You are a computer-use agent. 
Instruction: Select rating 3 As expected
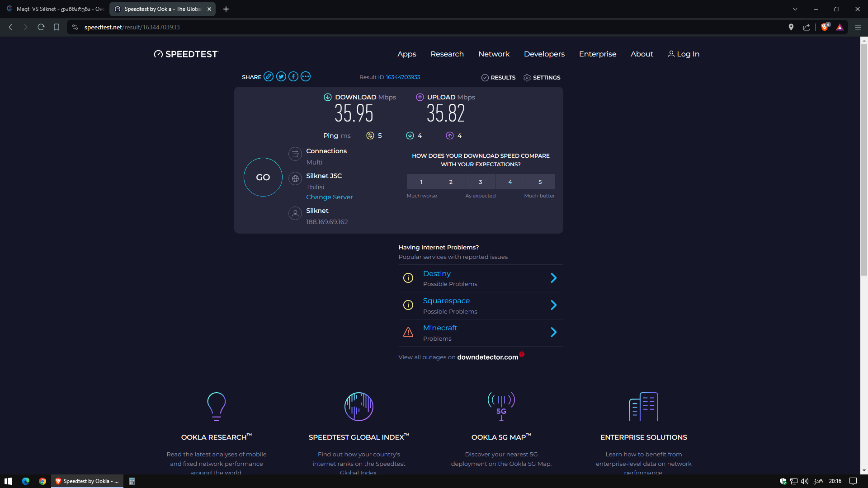[481, 182]
